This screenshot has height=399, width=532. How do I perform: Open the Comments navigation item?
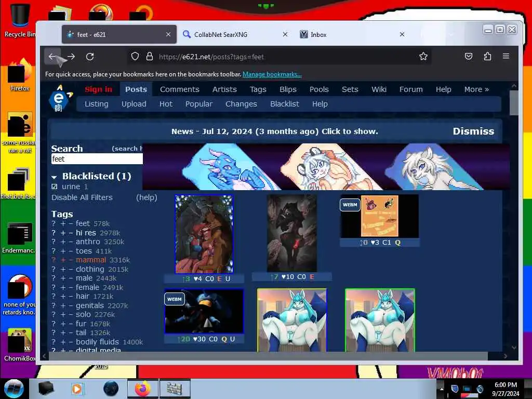point(179,89)
